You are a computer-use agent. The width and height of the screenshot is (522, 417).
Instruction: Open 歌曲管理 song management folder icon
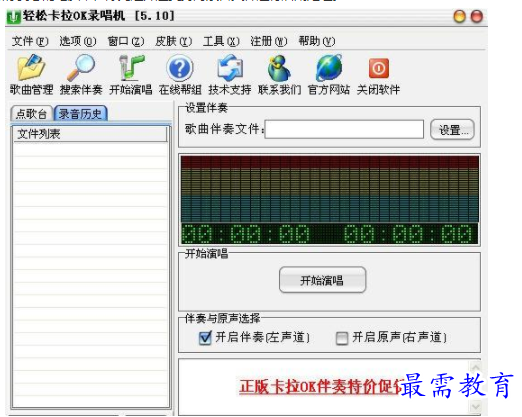[31, 68]
